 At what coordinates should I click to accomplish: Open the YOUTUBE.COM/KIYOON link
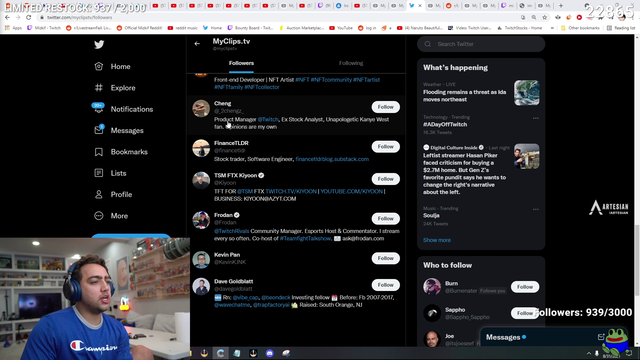point(351,191)
